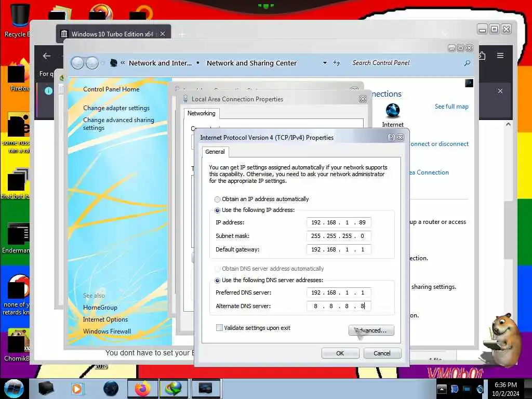Click Network and Sharing Center breadcrumb

coord(251,63)
